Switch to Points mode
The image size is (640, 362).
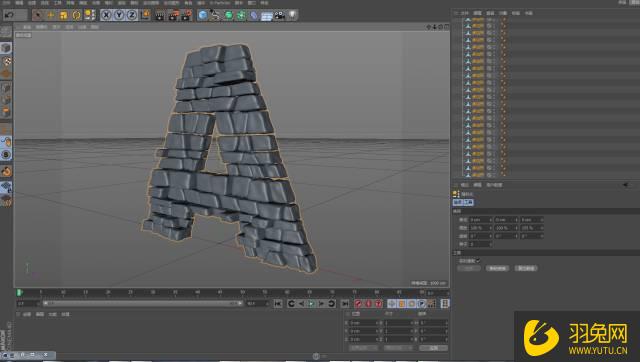pyautogui.click(x=6, y=87)
